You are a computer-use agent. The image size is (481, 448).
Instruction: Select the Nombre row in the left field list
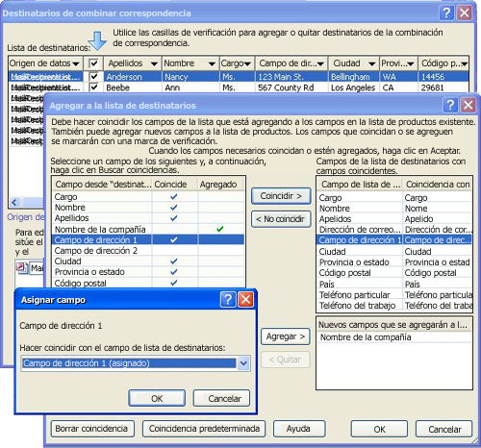[x=148, y=208]
